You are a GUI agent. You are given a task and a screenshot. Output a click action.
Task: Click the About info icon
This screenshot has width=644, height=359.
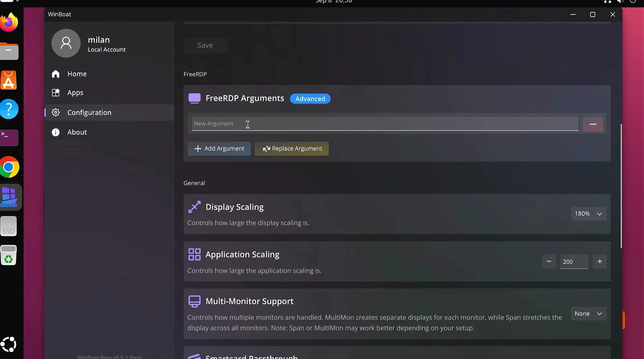coord(56,132)
